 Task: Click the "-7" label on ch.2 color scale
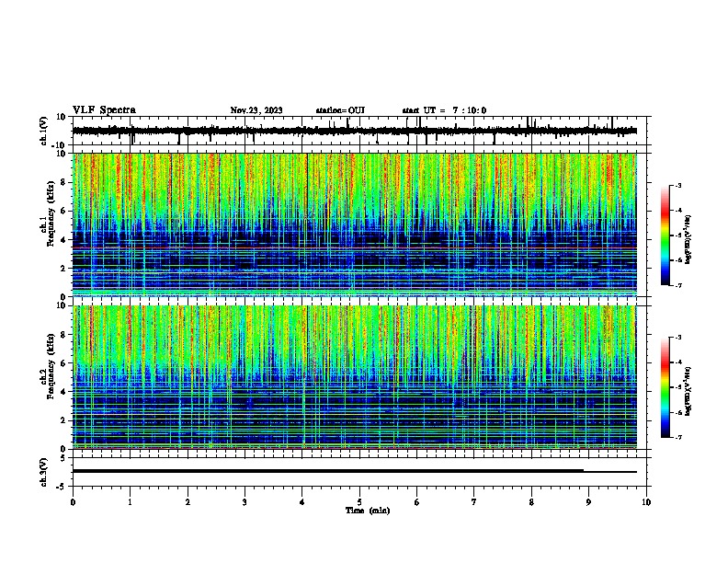(677, 437)
